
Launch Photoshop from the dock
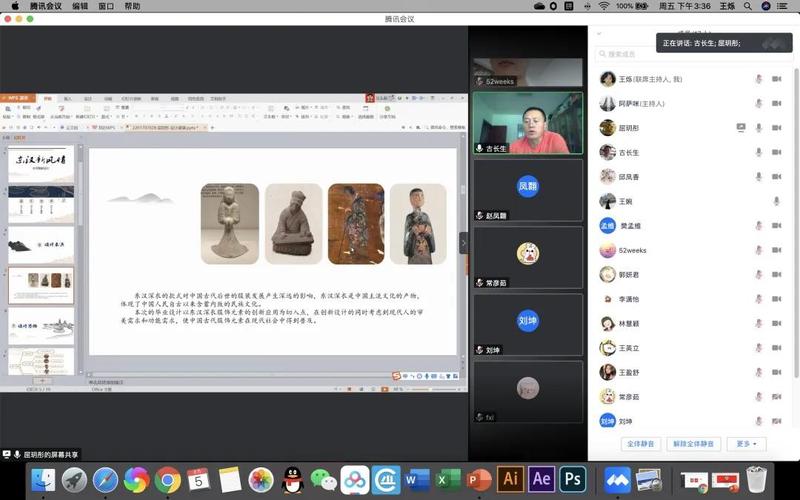coord(572,479)
